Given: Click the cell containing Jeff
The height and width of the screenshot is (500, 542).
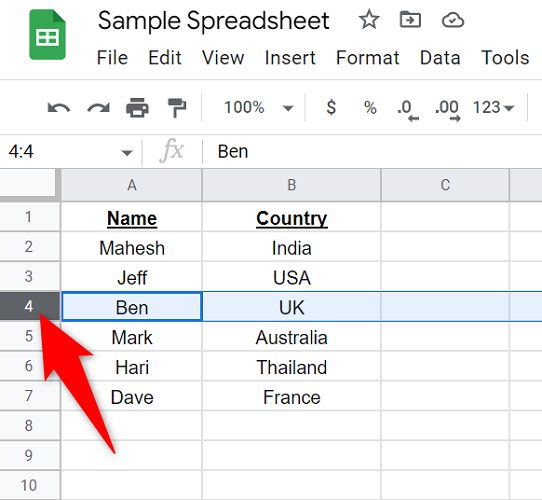Looking at the screenshot, I should click(132, 277).
